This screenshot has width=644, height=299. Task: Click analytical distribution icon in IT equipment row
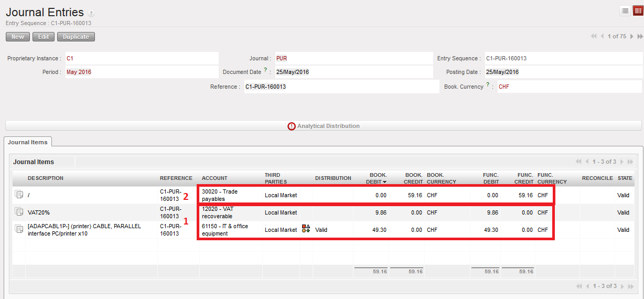tap(306, 229)
